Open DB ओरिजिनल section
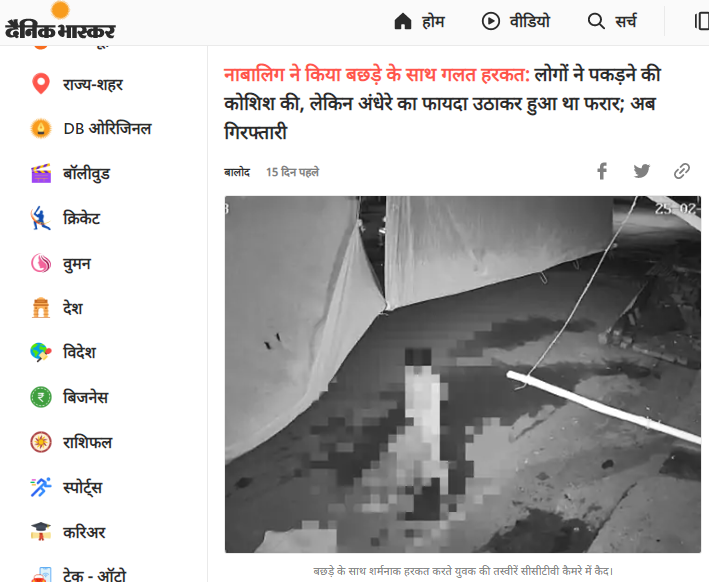This screenshot has width=709, height=582. [107, 128]
